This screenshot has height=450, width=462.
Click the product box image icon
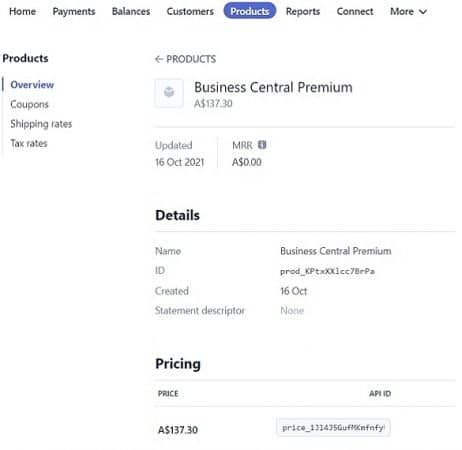(169, 93)
